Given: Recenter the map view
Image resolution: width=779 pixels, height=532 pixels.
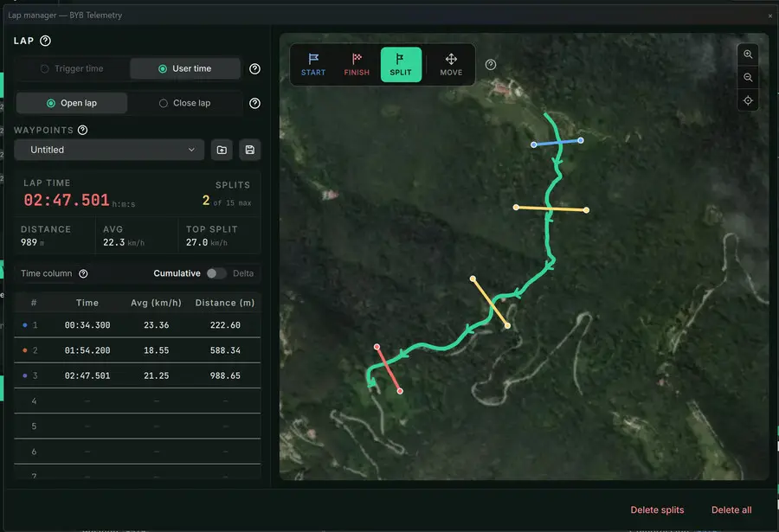Looking at the screenshot, I should coord(748,101).
